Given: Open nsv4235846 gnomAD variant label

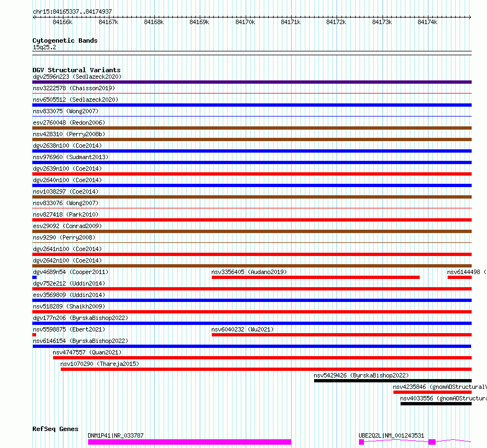Looking at the screenshot, I should point(440,387).
